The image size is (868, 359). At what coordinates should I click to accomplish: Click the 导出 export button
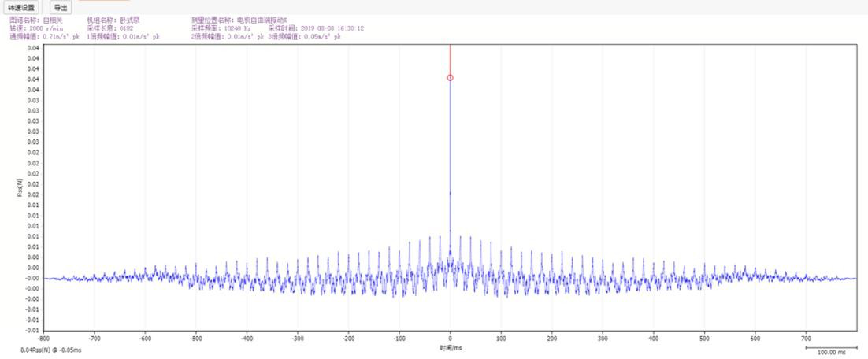[60, 7]
